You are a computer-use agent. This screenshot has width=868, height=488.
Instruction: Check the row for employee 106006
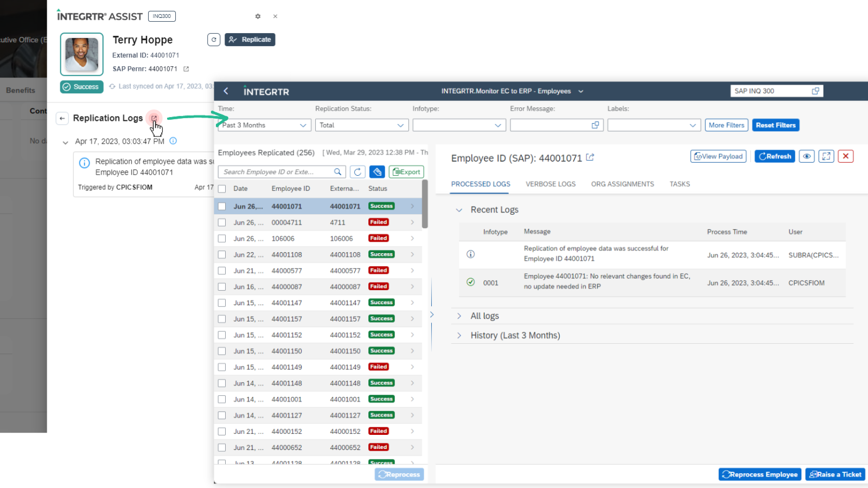(x=222, y=239)
